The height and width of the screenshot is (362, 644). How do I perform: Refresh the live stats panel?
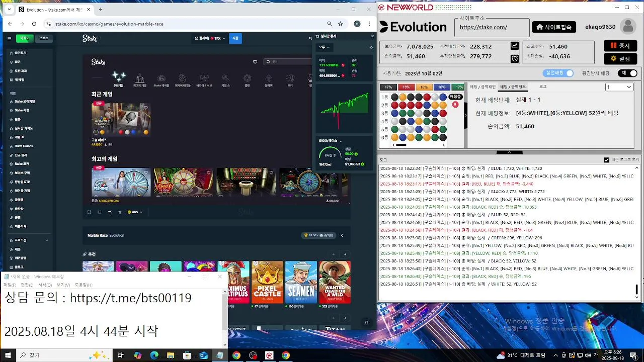point(371,48)
